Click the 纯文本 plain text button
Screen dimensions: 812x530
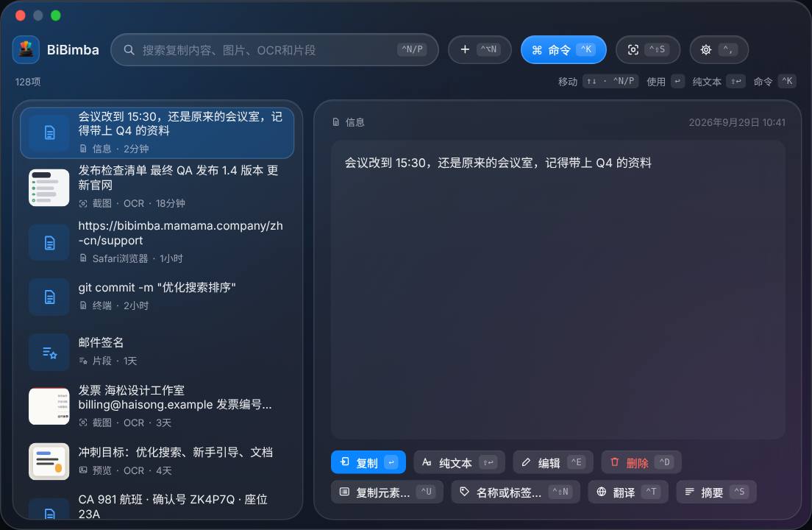(x=460, y=462)
